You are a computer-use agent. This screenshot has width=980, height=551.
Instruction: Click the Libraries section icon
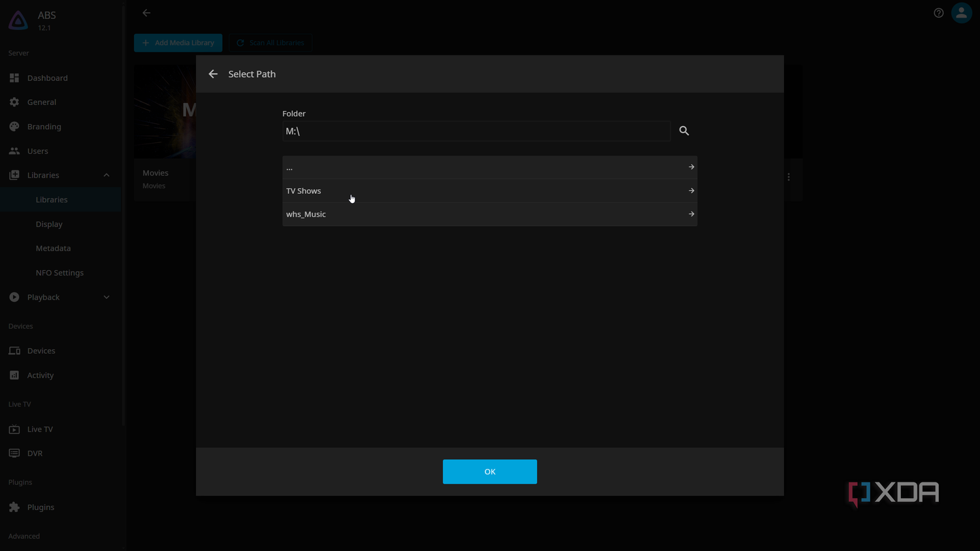point(14,175)
